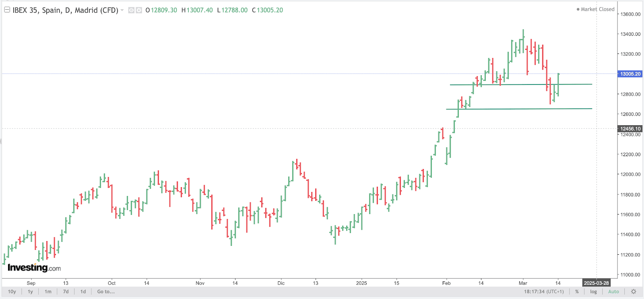Image resolution: width=644 pixels, height=299 pixels.
Task: Click the High value 13007.40
Action: 200,10
